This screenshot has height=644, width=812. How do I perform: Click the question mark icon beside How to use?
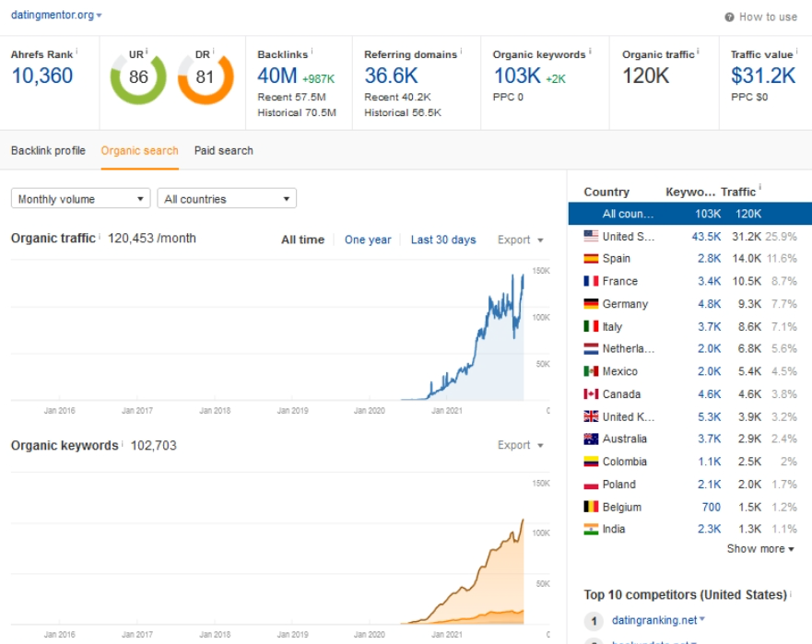729,18
